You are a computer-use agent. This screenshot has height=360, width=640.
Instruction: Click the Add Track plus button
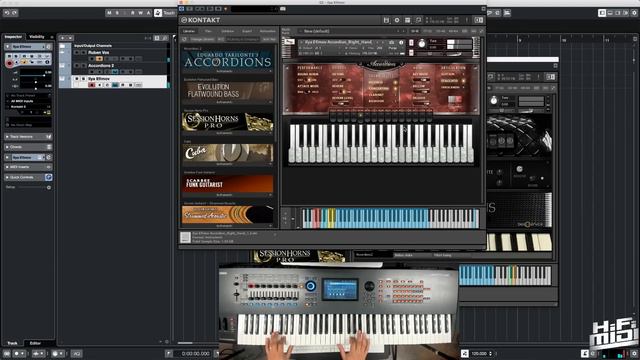coord(63,38)
